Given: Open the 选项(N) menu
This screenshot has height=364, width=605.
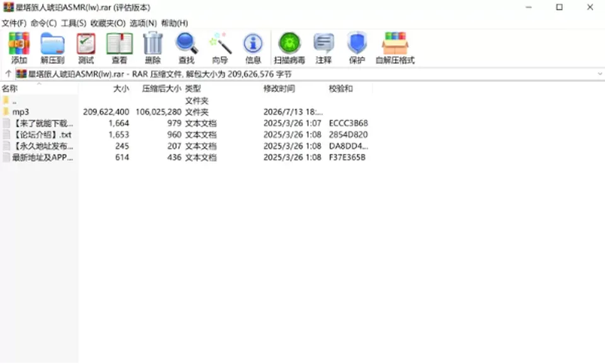Looking at the screenshot, I should coord(143,23).
